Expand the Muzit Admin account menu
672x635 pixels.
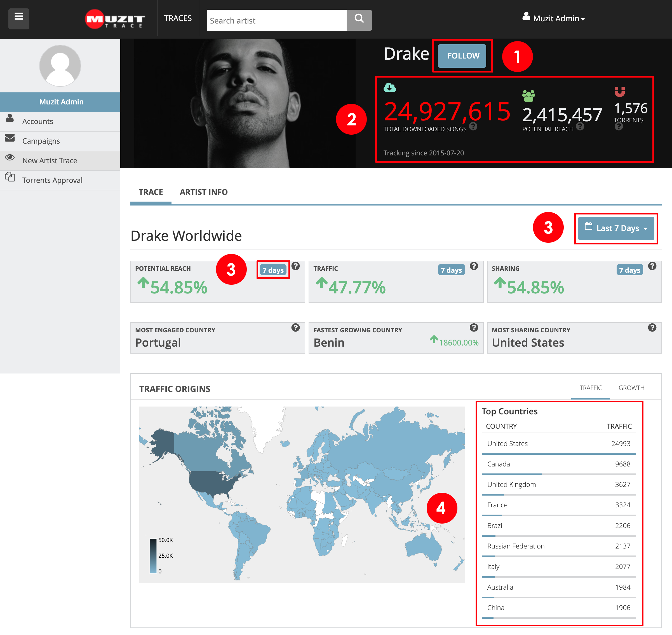[x=553, y=18]
